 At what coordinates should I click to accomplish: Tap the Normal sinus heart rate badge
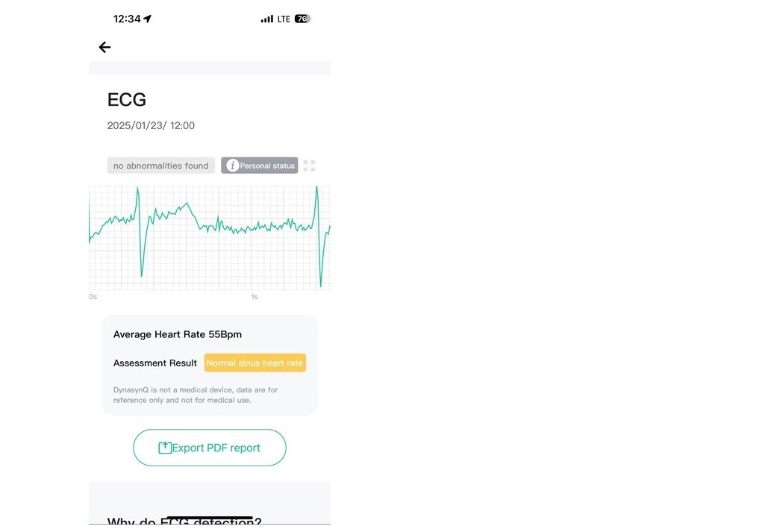coord(255,363)
